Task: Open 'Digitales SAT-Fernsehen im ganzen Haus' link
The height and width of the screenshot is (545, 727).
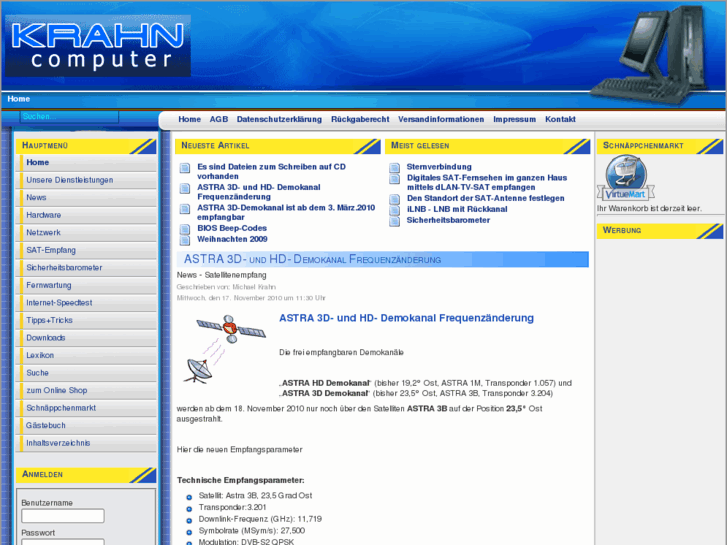Action: click(487, 183)
